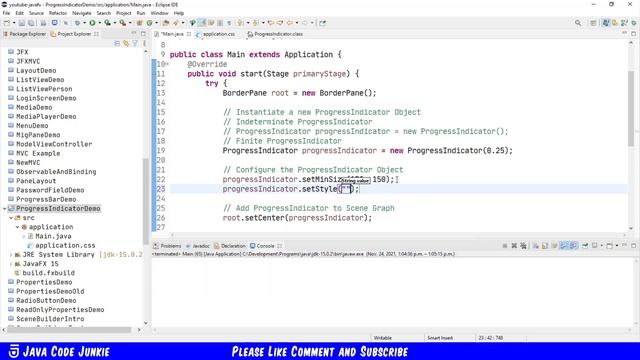Image resolution: width=640 pixels, height=360 pixels.
Task: Click the Debug bug toolbar icon
Action: [77, 23]
